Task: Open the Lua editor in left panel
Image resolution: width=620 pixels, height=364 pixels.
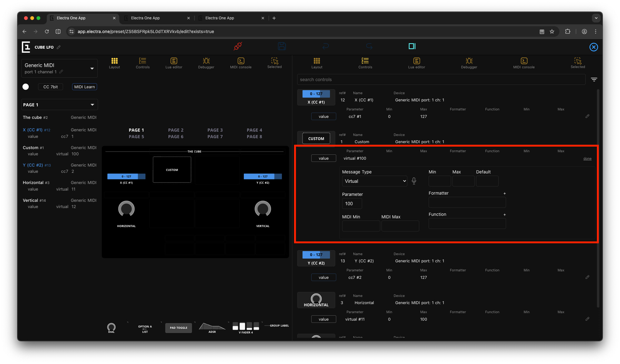Action: [x=174, y=63]
